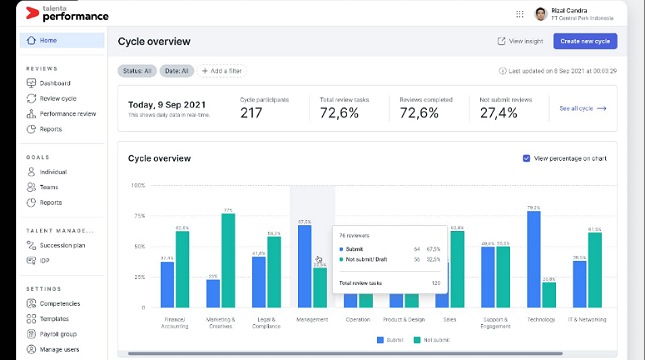The image size is (645, 360).
Task: Open the apps grid icon
Action: pos(520,14)
